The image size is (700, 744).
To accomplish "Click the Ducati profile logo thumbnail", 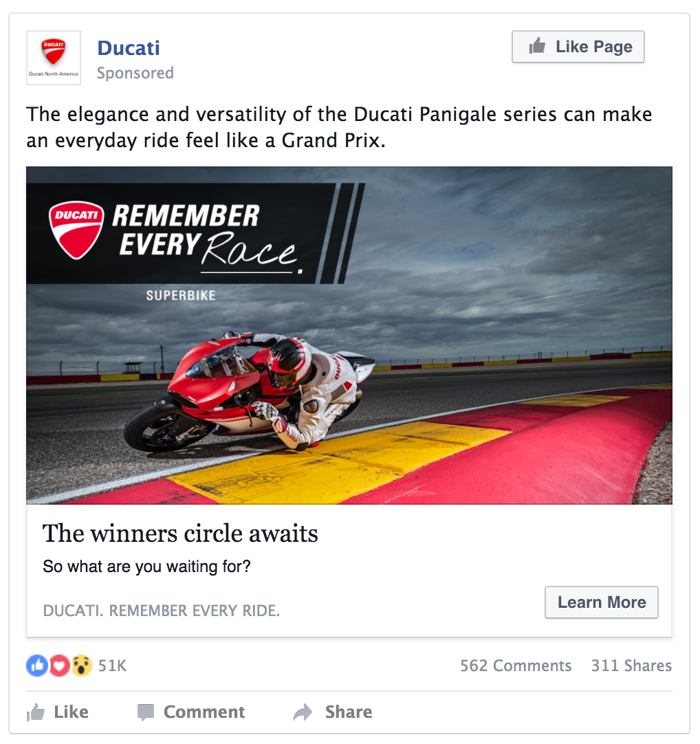I will [x=54, y=58].
